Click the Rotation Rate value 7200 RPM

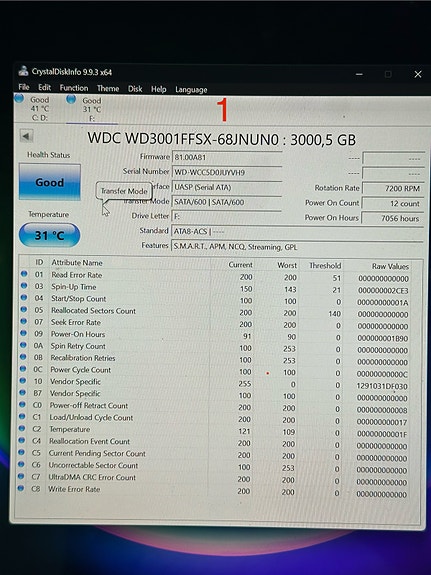pyautogui.click(x=393, y=188)
